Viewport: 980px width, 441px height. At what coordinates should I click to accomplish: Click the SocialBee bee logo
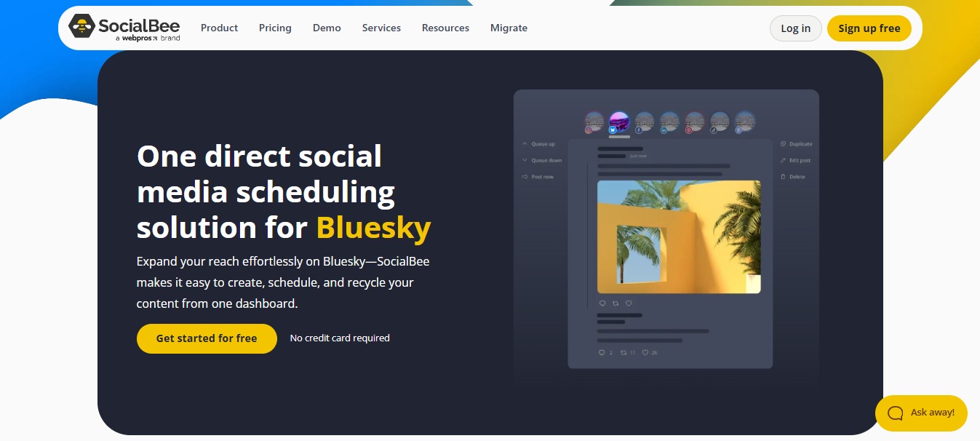tap(82, 28)
